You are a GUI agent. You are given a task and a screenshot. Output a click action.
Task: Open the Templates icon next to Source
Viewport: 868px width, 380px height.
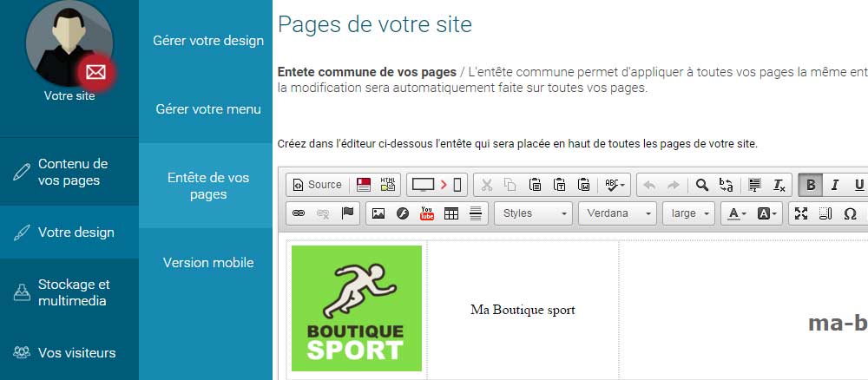tap(363, 185)
